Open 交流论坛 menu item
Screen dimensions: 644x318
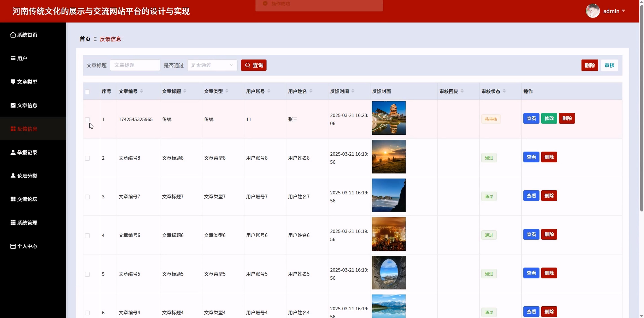[27, 199]
